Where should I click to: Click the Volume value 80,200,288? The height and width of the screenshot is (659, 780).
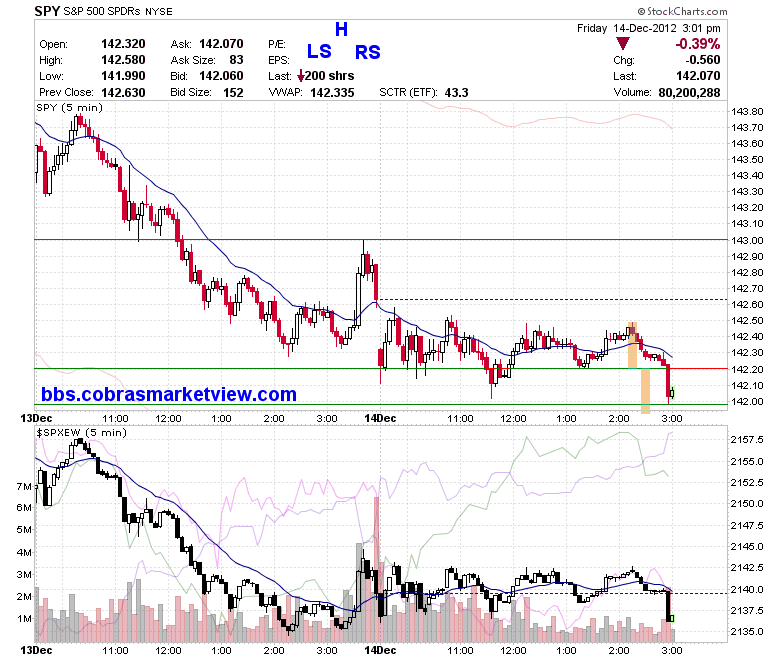click(689, 93)
